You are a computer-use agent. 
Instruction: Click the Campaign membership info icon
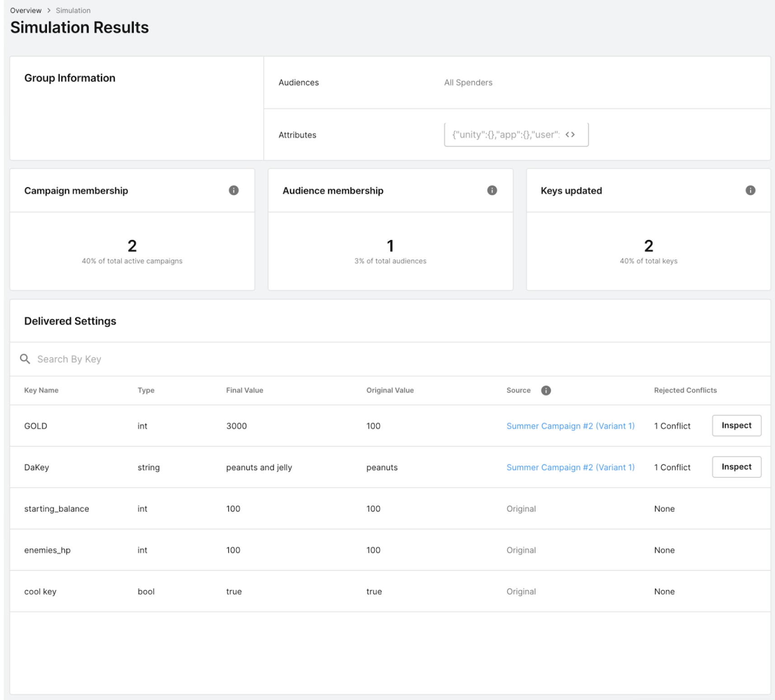pyautogui.click(x=233, y=190)
